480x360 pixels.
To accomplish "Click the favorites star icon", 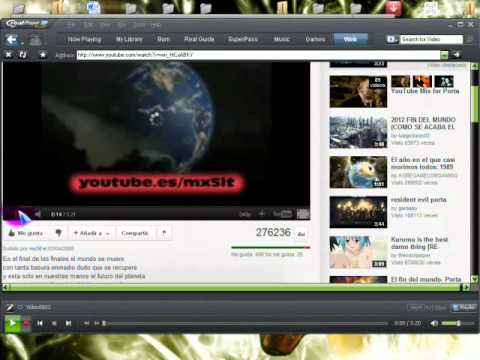I will click(x=43, y=55).
